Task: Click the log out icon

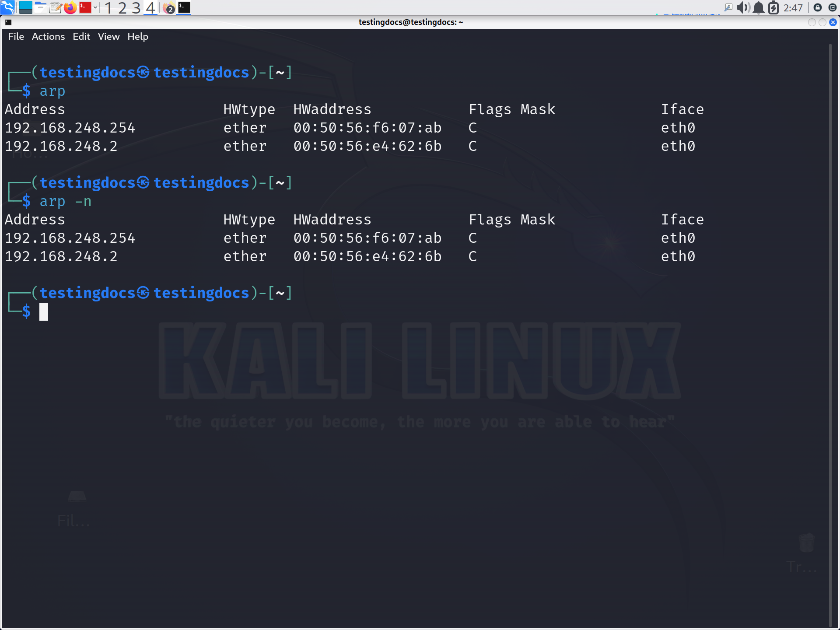Action: coord(832,7)
